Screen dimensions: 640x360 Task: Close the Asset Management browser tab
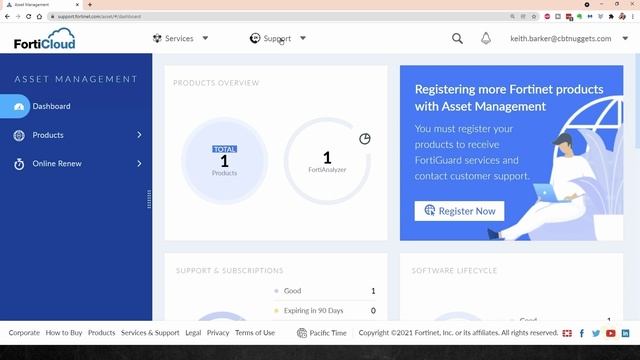point(77,4)
